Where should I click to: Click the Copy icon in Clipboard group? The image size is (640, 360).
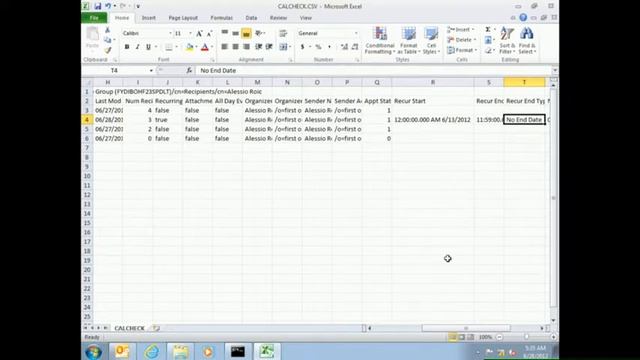tap(108, 40)
